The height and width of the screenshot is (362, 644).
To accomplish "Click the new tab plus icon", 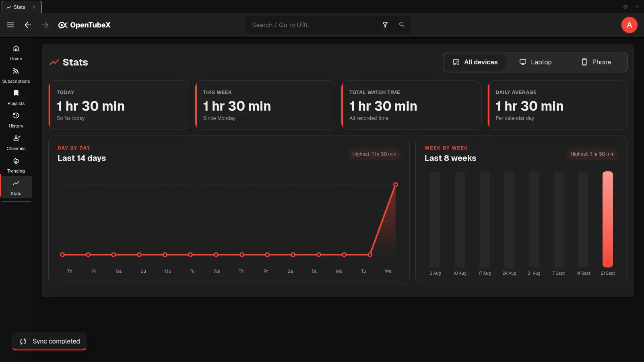I will 637,7.
